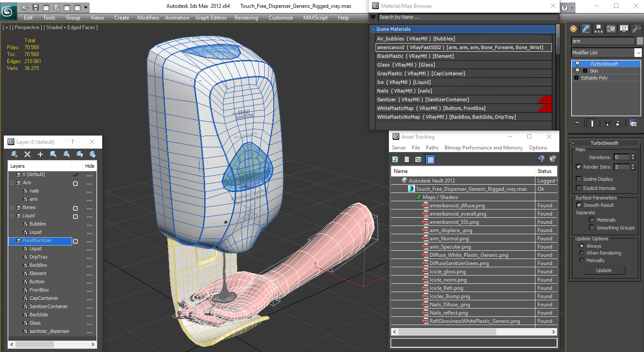Collapse the PurellSanitizer layer
The width and height of the screenshot is (644, 352).
click(12, 241)
